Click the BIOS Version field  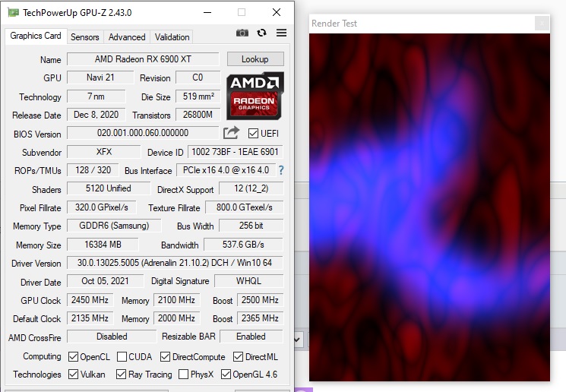click(x=143, y=133)
